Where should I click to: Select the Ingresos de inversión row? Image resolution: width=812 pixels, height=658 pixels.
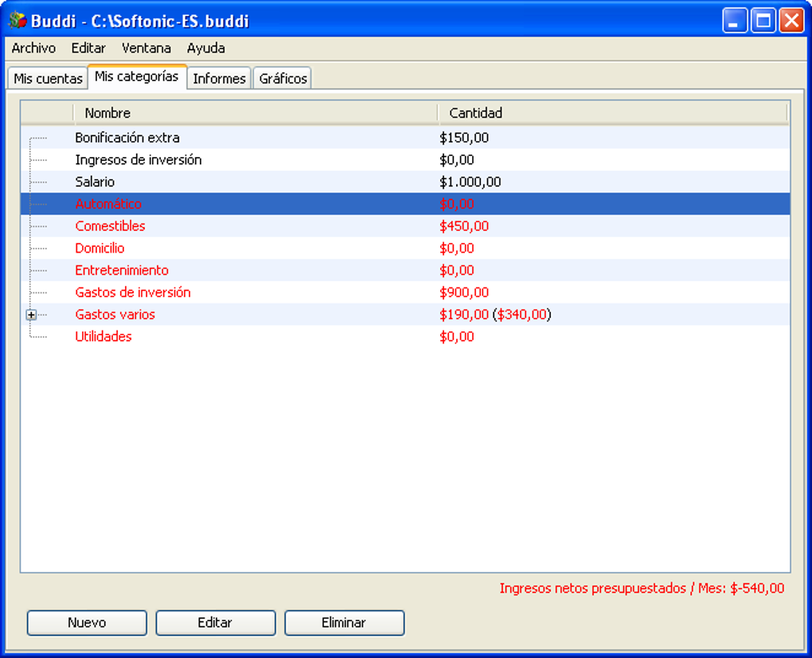pyautogui.click(x=405, y=159)
